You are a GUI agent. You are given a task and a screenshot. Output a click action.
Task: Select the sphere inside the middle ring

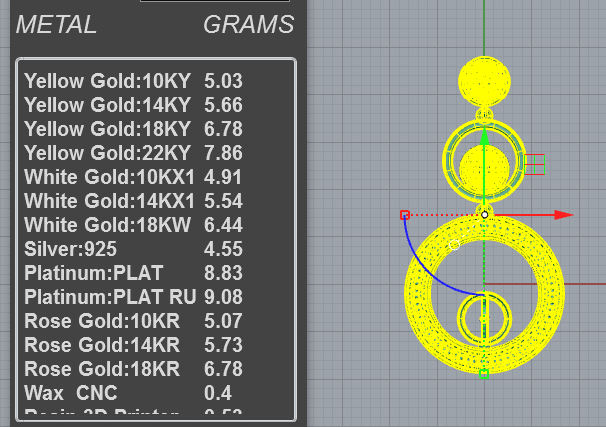point(473,168)
